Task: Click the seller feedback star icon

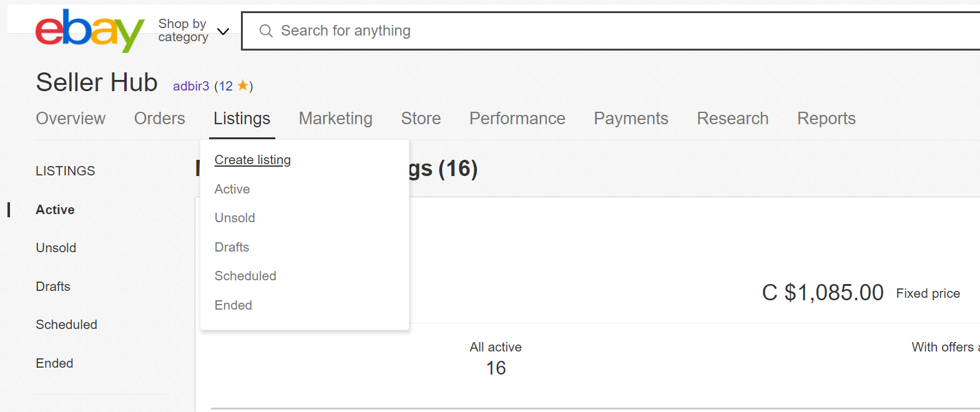Action: tap(243, 86)
